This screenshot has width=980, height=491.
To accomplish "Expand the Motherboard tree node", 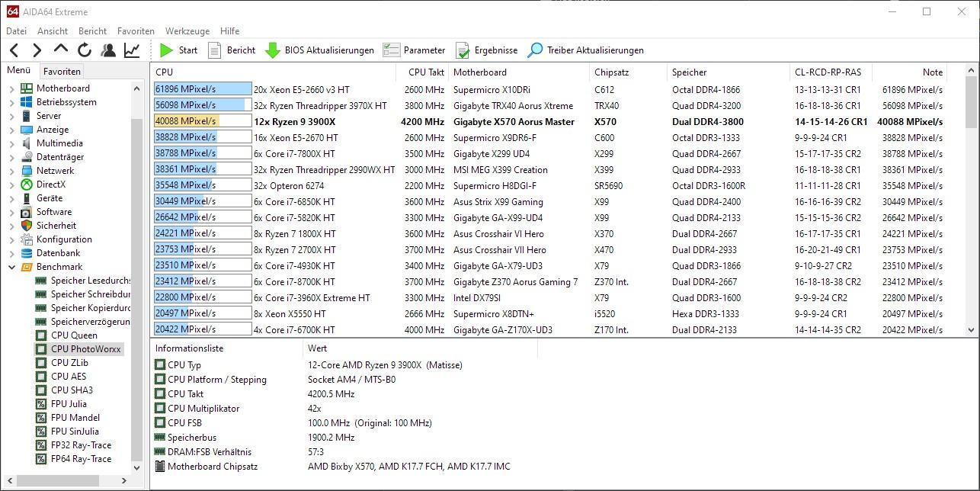I will [x=11, y=88].
